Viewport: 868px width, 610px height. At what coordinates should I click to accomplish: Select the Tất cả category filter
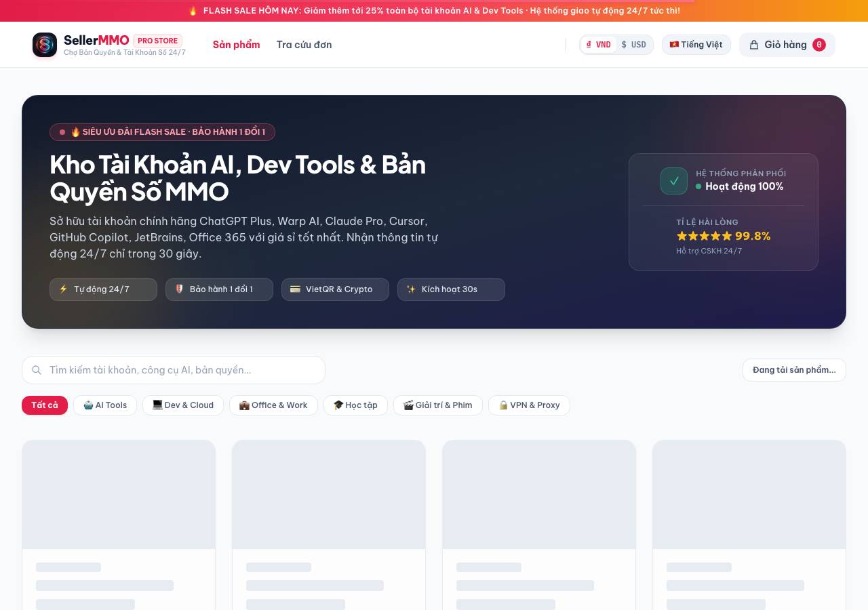tap(45, 405)
